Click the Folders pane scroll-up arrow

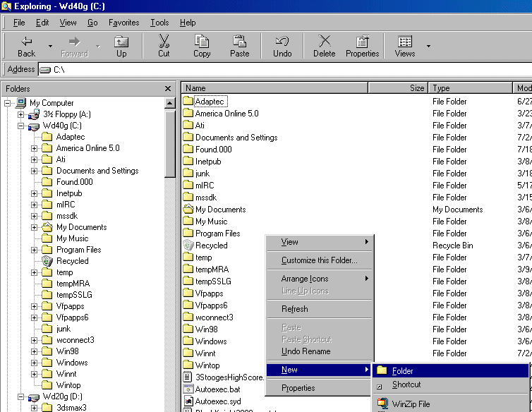click(170, 103)
